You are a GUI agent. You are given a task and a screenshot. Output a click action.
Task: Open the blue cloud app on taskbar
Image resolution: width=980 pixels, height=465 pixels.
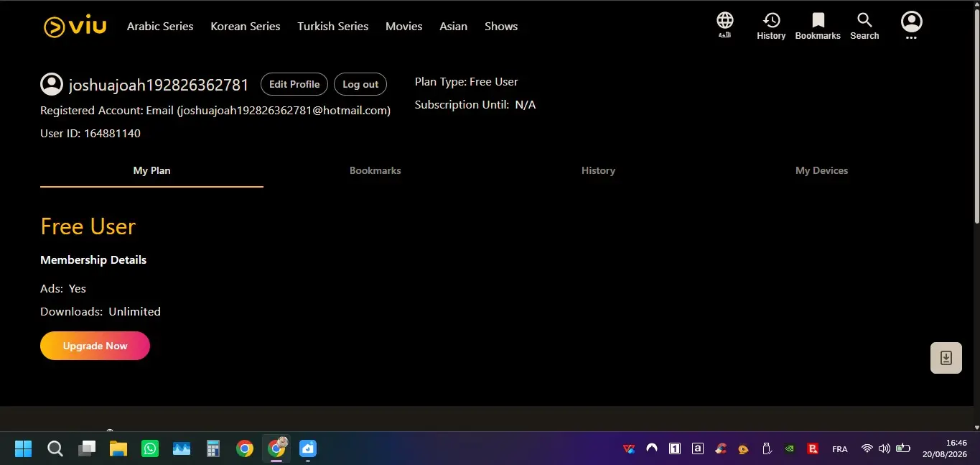308,449
